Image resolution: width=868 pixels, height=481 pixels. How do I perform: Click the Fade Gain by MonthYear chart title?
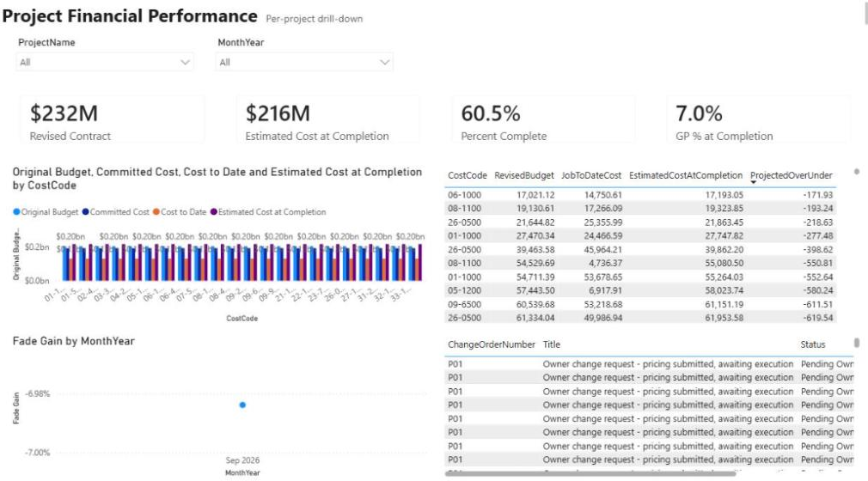pos(74,341)
